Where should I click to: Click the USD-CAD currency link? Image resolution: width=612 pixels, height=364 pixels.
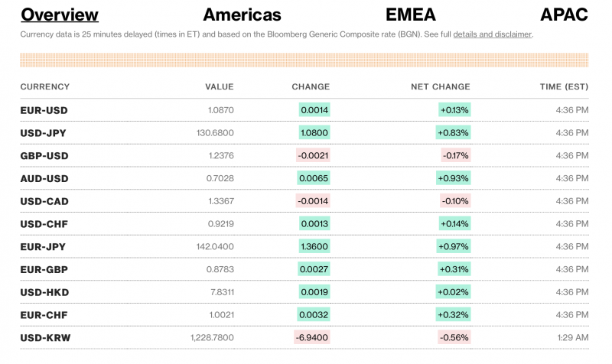pos(44,201)
